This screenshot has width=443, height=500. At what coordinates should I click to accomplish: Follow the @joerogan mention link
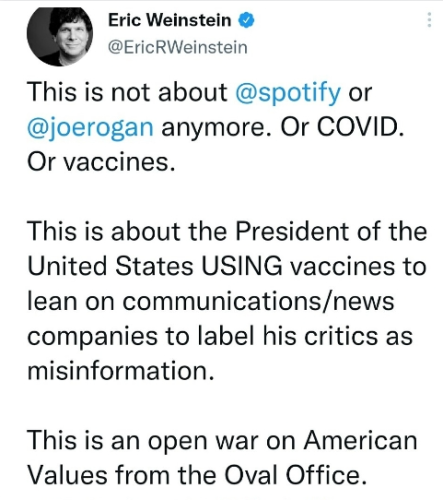coord(90,128)
